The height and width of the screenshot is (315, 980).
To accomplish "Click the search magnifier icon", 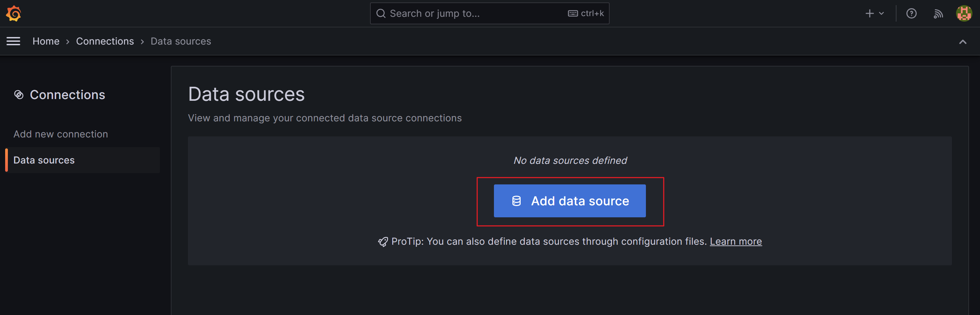I will coord(380,14).
